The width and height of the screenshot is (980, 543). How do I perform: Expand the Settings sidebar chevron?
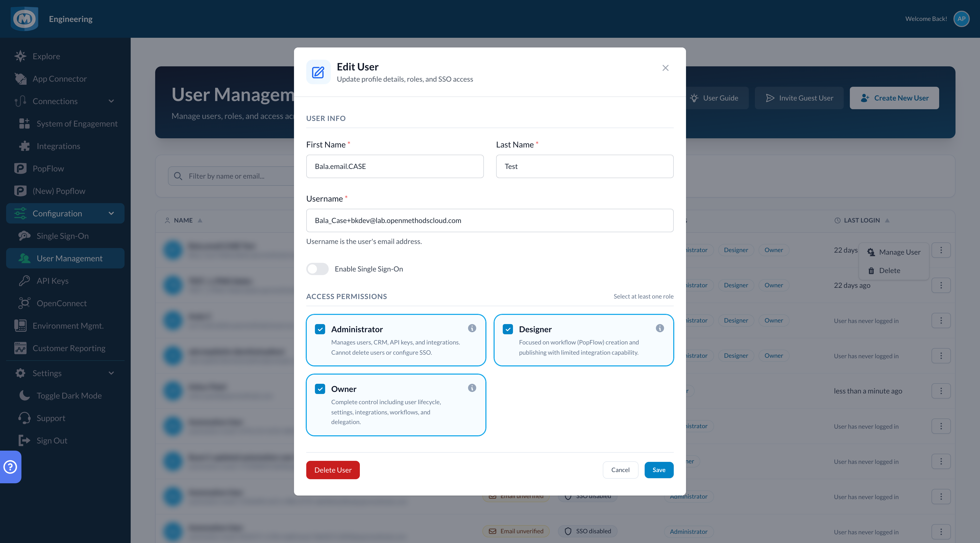pyautogui.click(x=111, y=373)
